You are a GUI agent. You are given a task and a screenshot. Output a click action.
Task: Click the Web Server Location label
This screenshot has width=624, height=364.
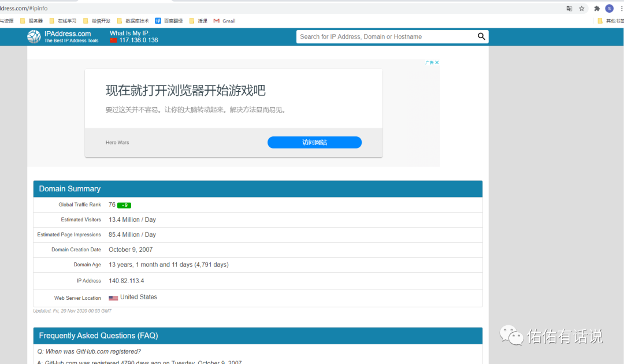coord(77,298)
